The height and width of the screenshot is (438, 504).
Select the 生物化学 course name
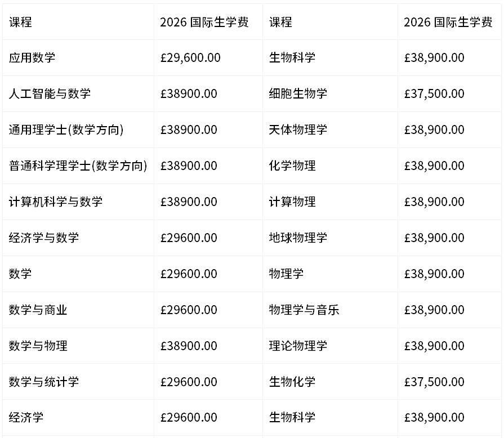pos(292,382)
